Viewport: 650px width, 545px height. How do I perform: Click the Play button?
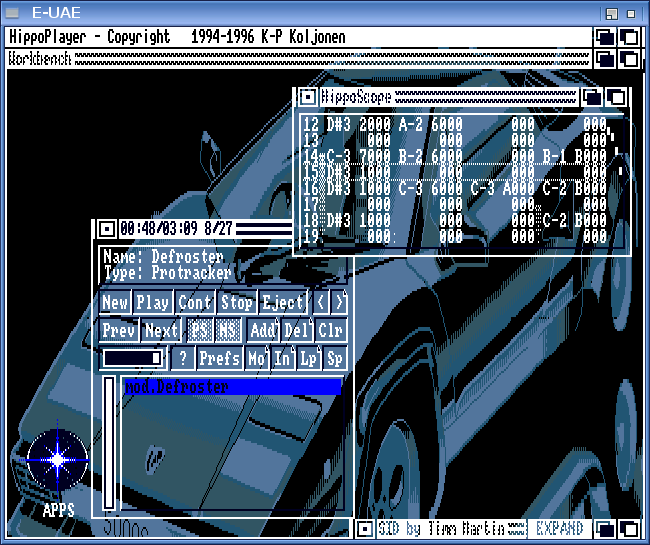152,302
